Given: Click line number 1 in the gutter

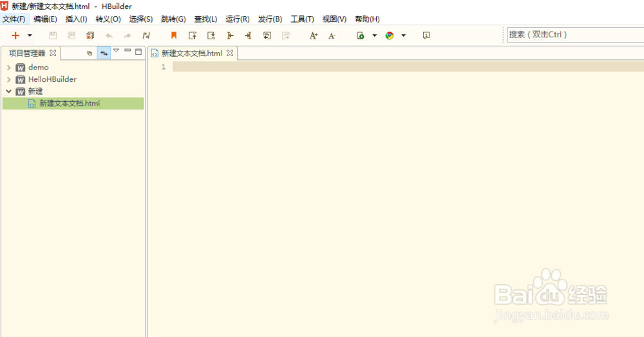Looking at the screenshot, I should [164, 67].
